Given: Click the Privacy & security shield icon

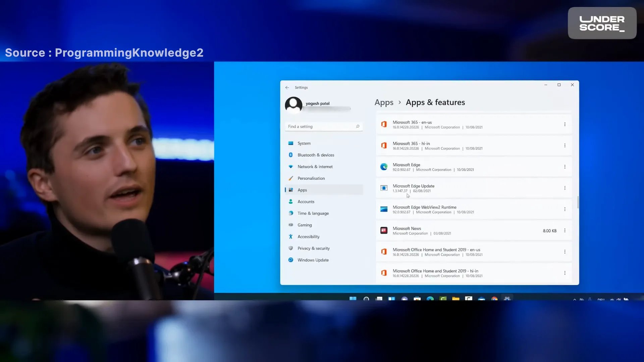Looking at the screenshot, I should [291, 248].
